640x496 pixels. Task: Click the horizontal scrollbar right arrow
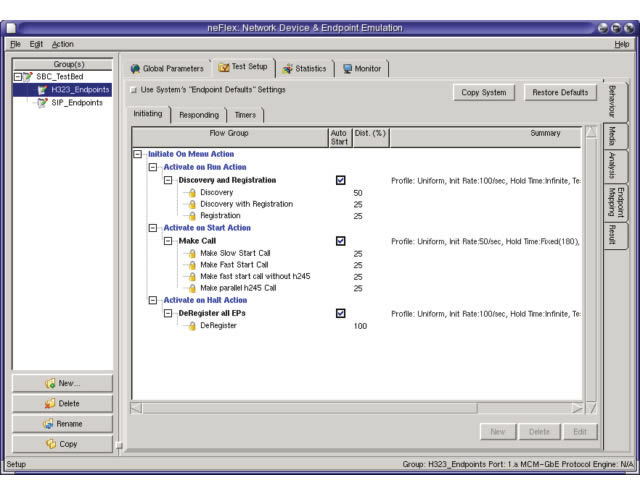tap(577, 408)
